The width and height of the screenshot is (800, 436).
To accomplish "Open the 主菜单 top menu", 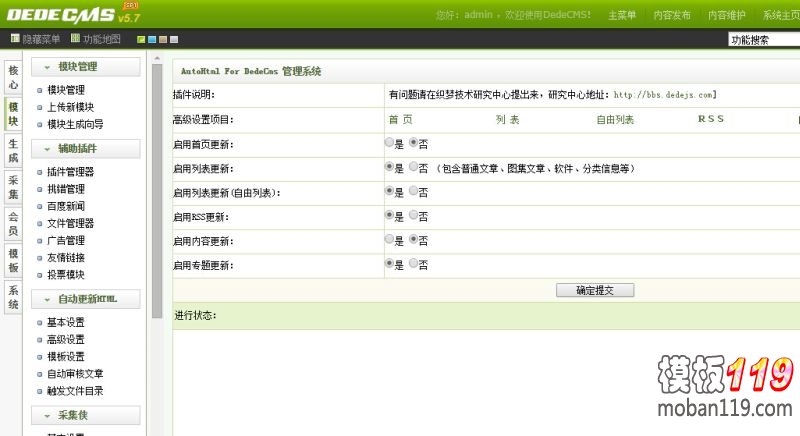I will coord(622,15).
